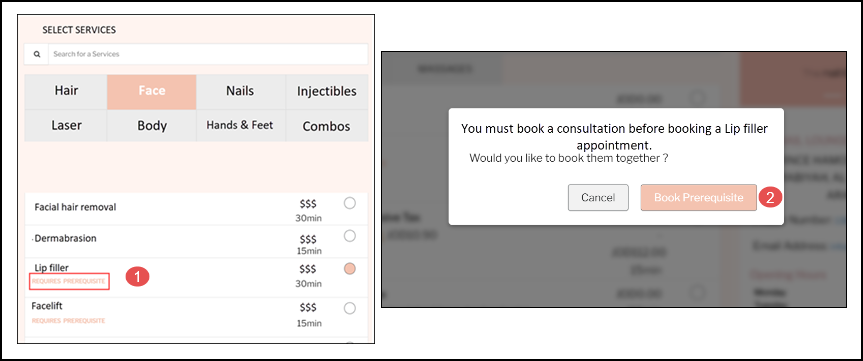Click the Select Services heading
The height and width of the screenshot is (361, 863).
pos(79,30)
